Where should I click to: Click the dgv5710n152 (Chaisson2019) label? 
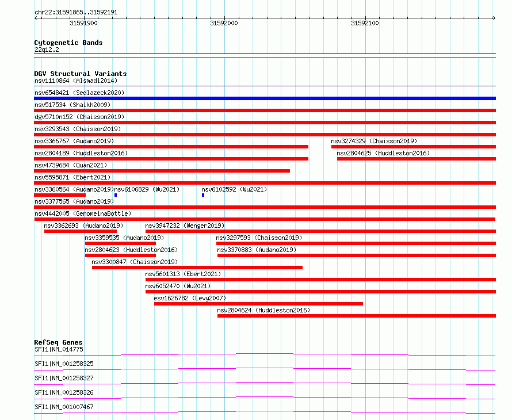[x=79, y=117]
